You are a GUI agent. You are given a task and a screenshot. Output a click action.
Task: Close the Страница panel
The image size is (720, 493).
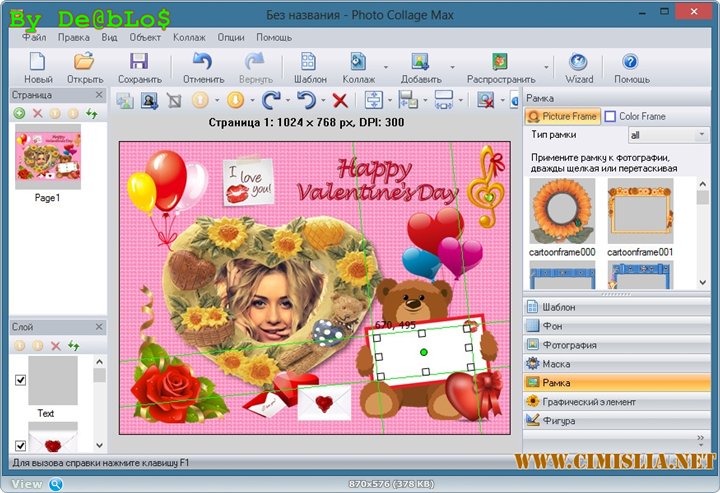[x=98, y=95]
